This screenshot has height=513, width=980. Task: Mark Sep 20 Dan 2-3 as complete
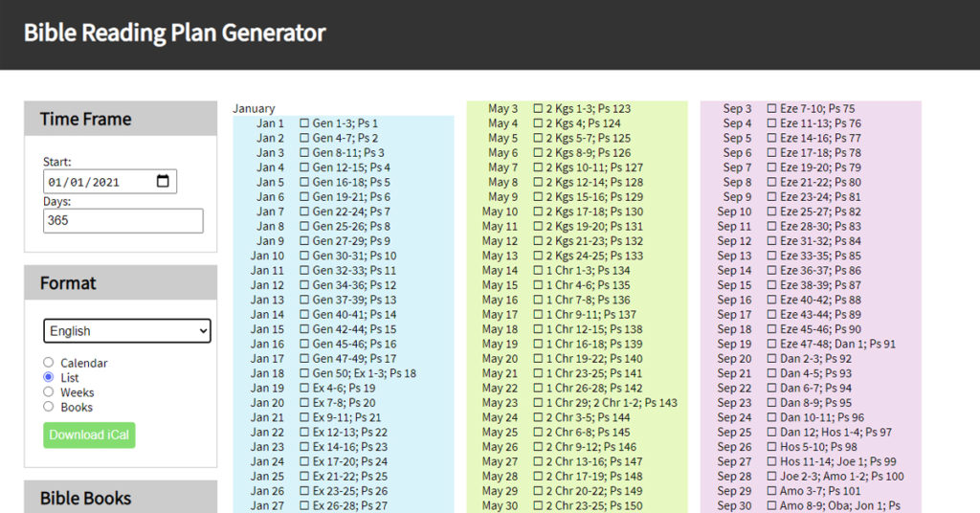(x=771, y=359)
